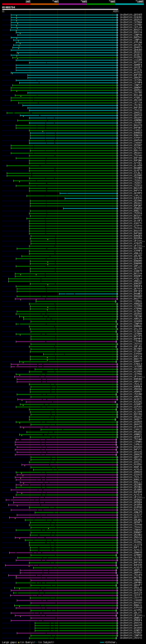Open the UniRef100_C9EIN6 hit
This screenshot has height=644, width=146.
(131, 316)
